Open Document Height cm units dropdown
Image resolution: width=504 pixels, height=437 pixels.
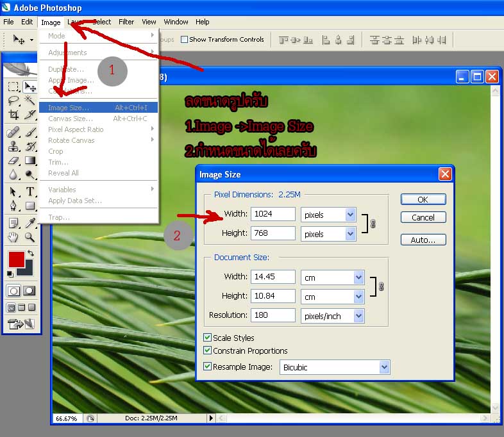tap(358, 297)
